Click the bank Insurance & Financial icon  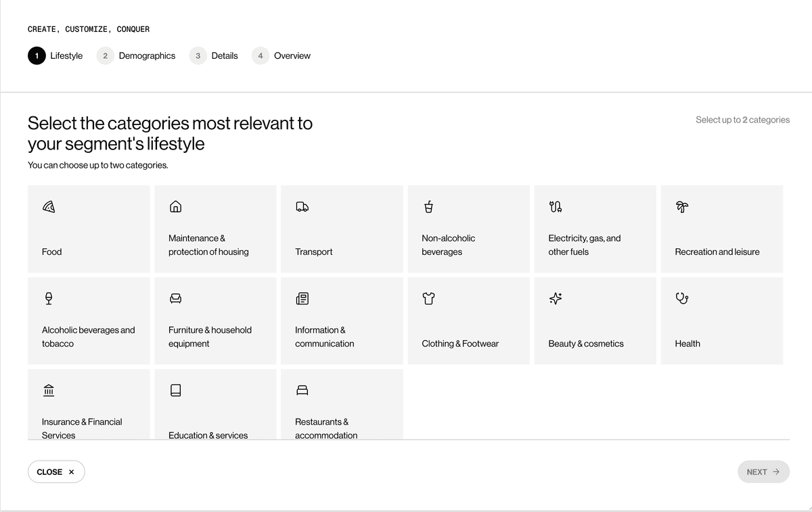49,390
